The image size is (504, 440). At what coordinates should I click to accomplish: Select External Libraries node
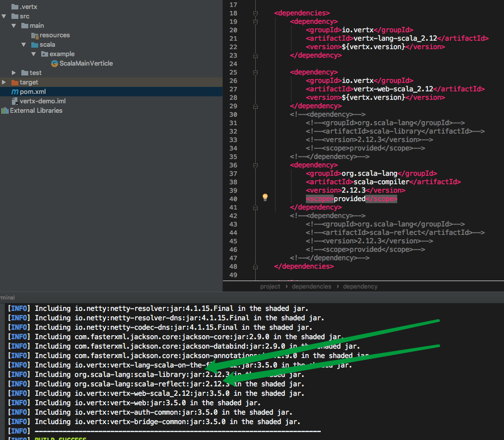point(36,111)
